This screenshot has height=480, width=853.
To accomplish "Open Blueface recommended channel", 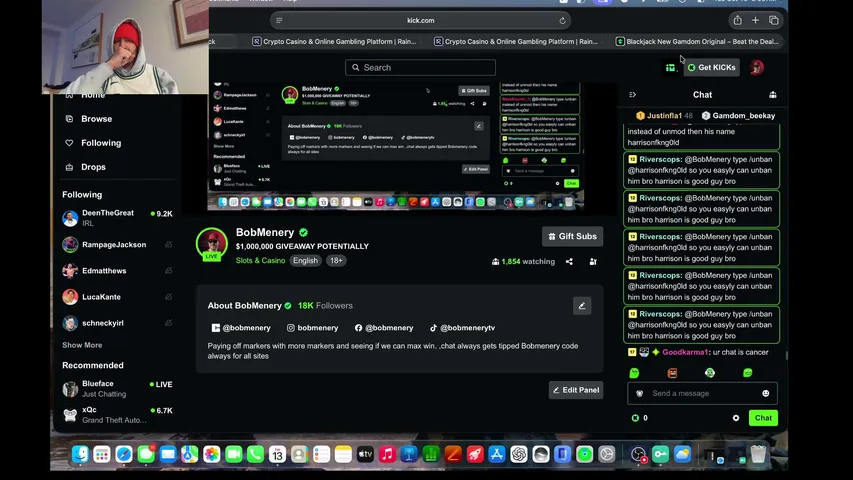I will [x=117, y=389].
